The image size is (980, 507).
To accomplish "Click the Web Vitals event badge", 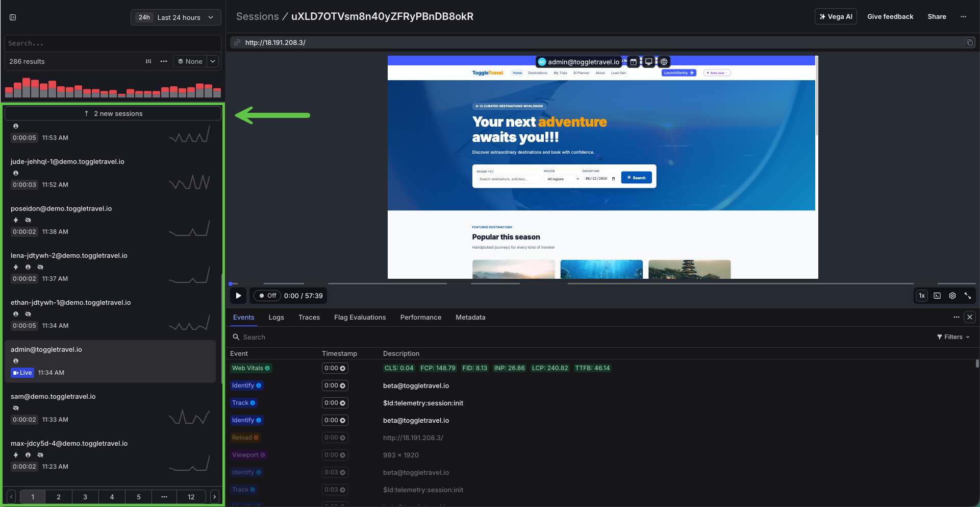I will 250,368.
